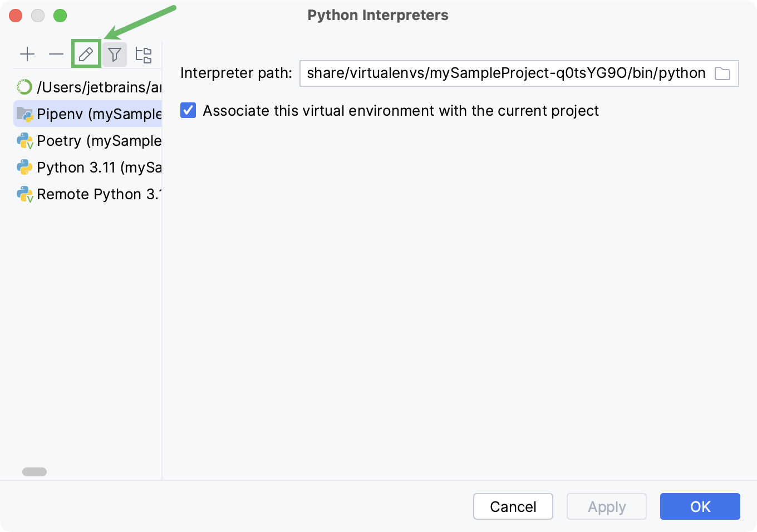757x532 pixels.
Task: Add a new Python interpreter
Action: coord(27,54)
